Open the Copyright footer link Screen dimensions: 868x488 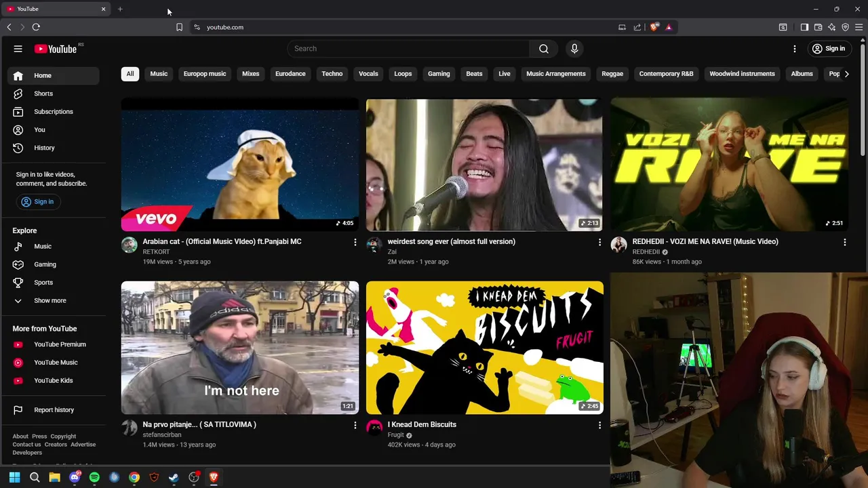tap(63, 436)
